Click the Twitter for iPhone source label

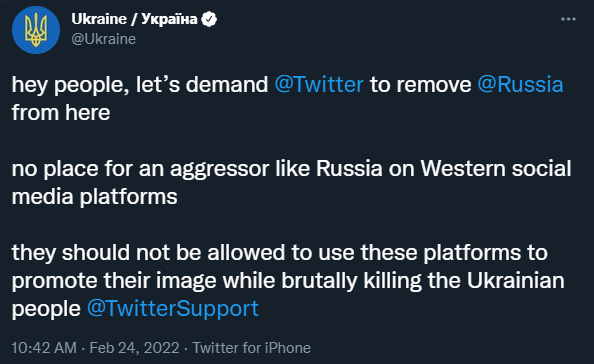[252, 348]
